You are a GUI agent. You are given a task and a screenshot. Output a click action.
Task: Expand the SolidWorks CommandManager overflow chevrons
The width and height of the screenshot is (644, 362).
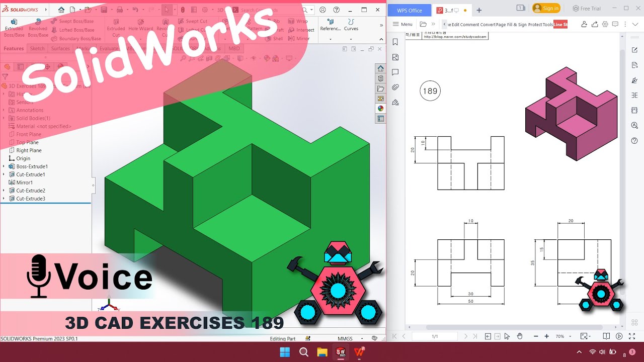tap(381, 25)
